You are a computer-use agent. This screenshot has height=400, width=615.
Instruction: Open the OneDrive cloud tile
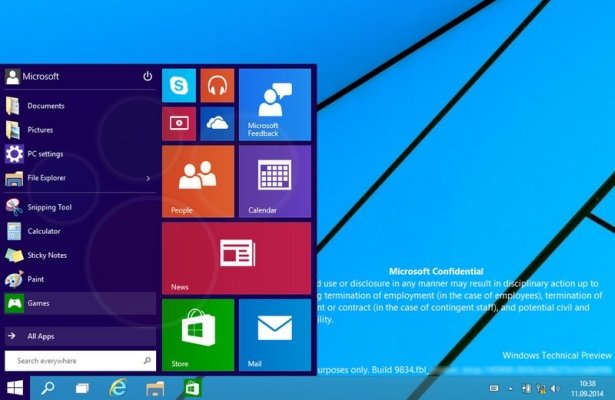(216, 123)
